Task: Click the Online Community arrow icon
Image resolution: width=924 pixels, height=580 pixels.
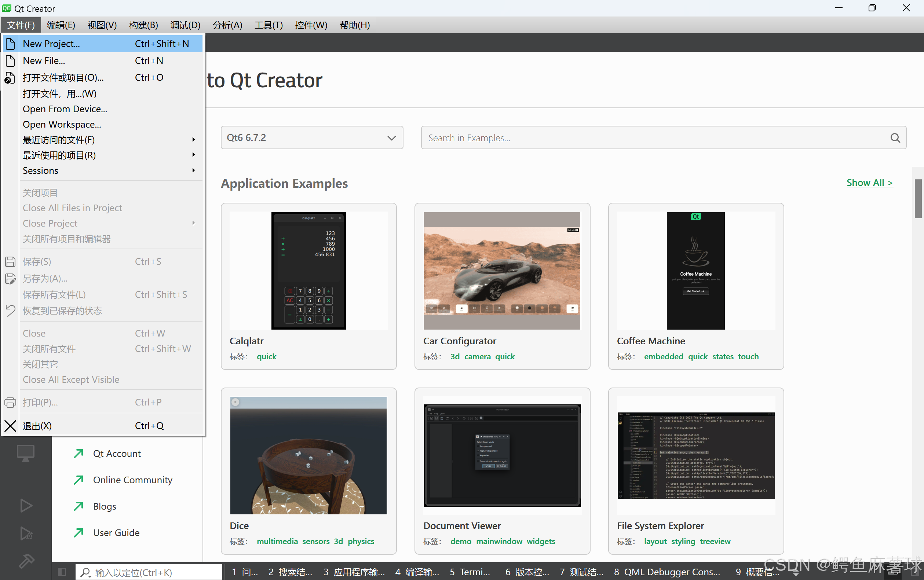Action: [78, 480]
